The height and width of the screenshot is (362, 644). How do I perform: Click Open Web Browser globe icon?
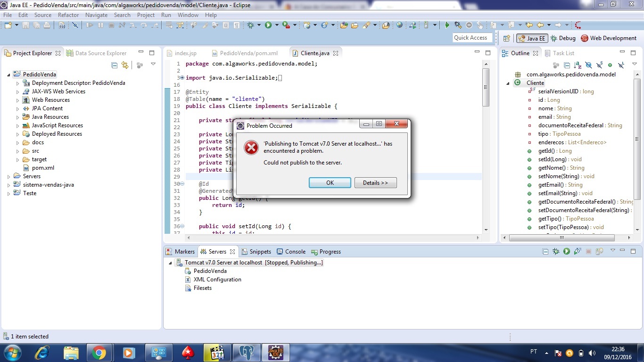pos(400,25)
